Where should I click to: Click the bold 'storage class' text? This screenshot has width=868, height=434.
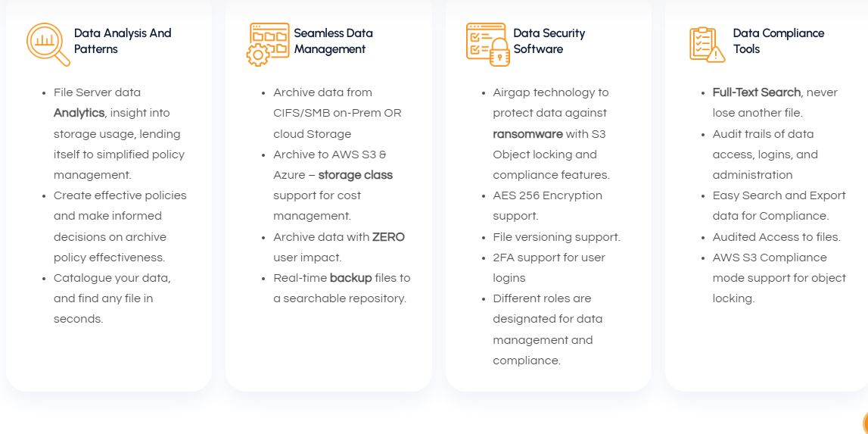(355, 175)
